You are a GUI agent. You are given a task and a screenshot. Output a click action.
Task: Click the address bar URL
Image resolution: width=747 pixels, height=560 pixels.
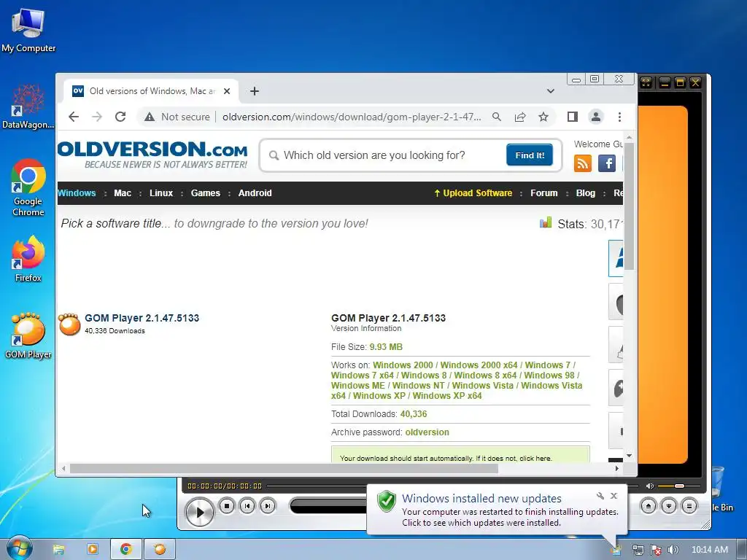(x=352, y=117)
